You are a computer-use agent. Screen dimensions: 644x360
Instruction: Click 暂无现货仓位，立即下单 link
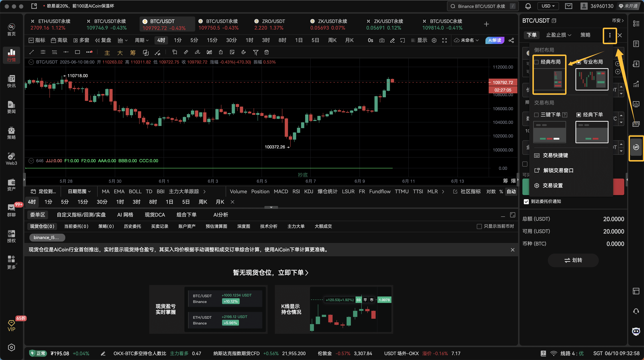coord(271,273)
